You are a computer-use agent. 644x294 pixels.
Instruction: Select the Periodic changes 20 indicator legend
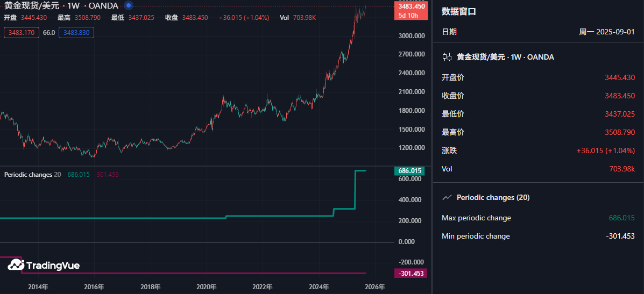[32, 175]
